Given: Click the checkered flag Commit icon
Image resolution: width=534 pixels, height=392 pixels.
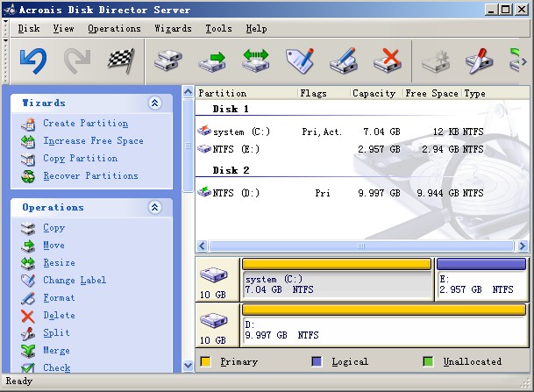Looking at the screenshot, I should (121, 61).
